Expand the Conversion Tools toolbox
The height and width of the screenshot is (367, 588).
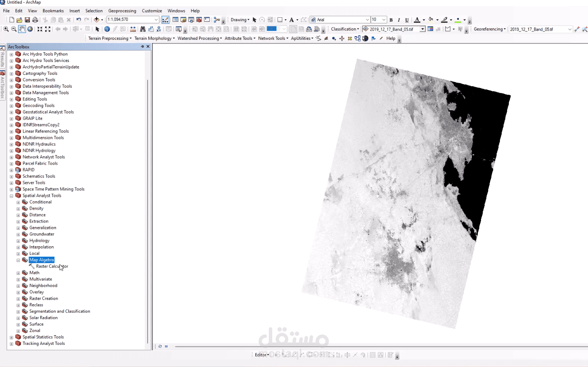[x=12, y=80]
